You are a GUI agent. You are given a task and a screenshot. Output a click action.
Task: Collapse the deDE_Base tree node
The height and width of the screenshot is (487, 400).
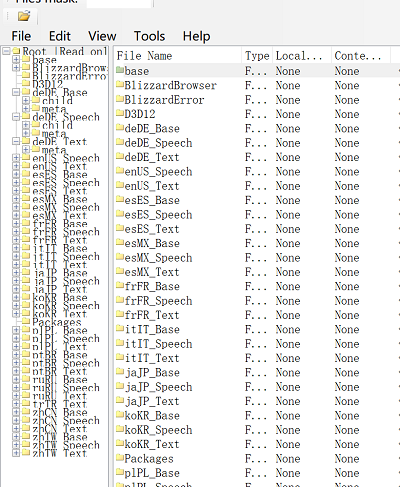click(x=16, y=92)
